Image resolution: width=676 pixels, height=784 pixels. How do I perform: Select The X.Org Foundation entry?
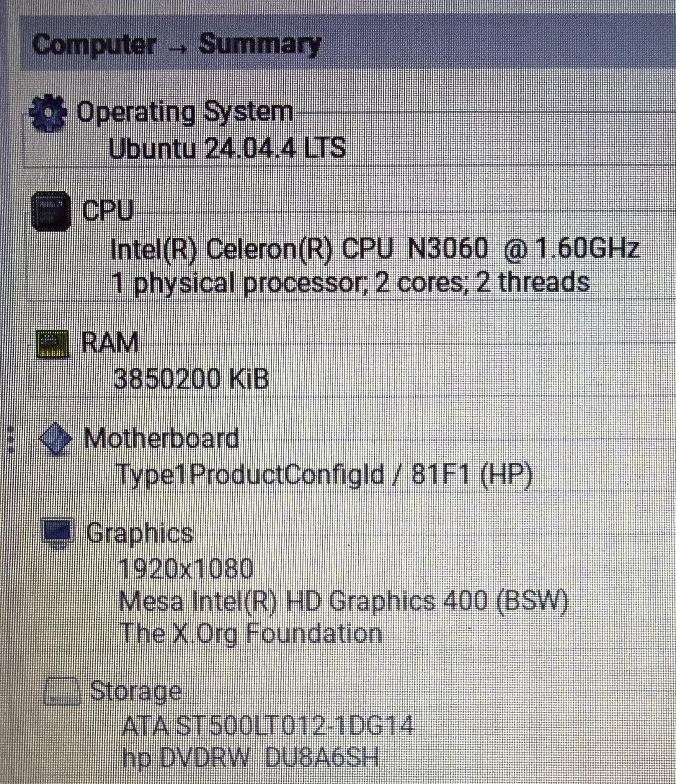tap(251, 634)
